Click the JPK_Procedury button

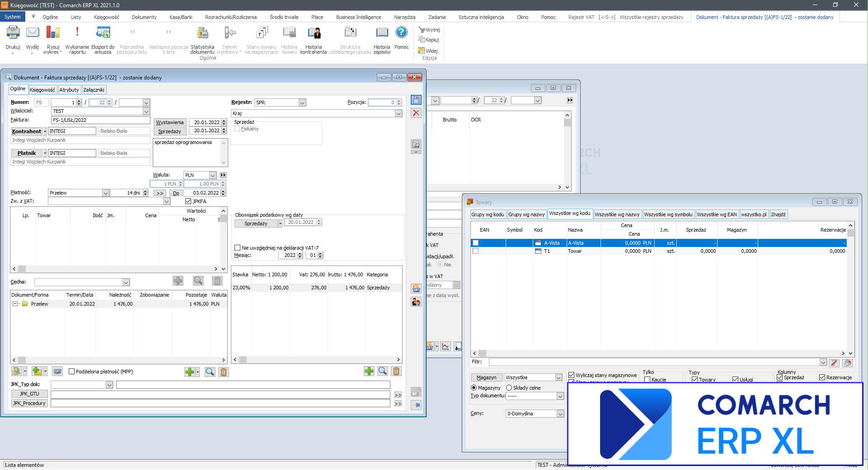click(29, 403)
